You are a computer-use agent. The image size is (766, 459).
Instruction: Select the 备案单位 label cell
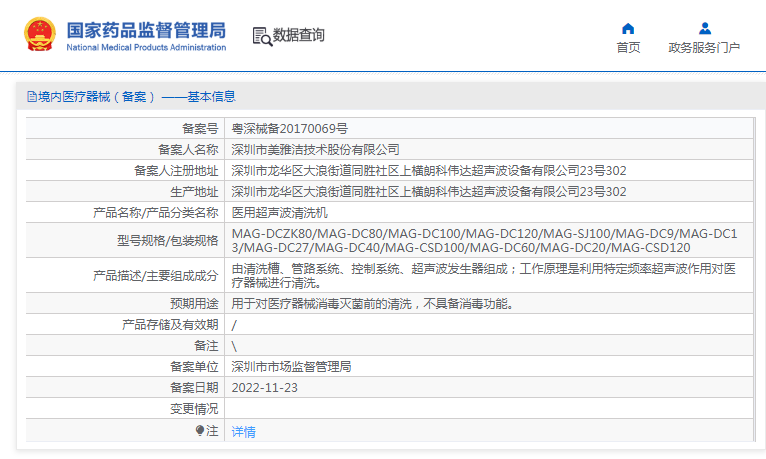point(125,366)
